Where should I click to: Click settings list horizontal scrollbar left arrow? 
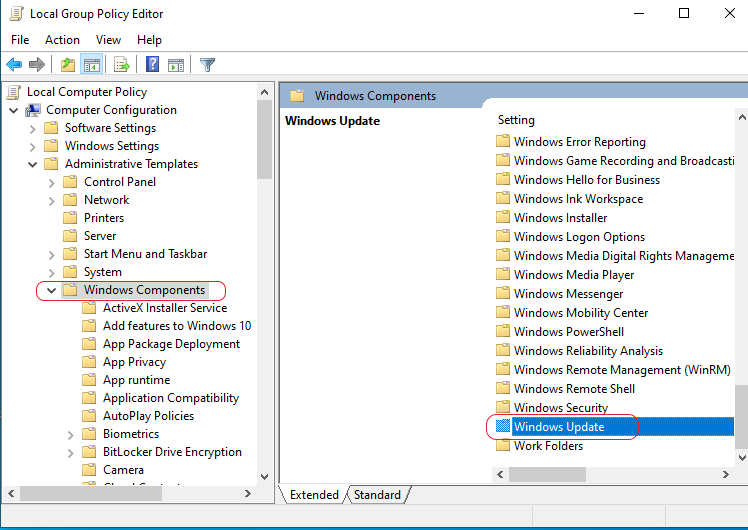[x=500, y=474]
